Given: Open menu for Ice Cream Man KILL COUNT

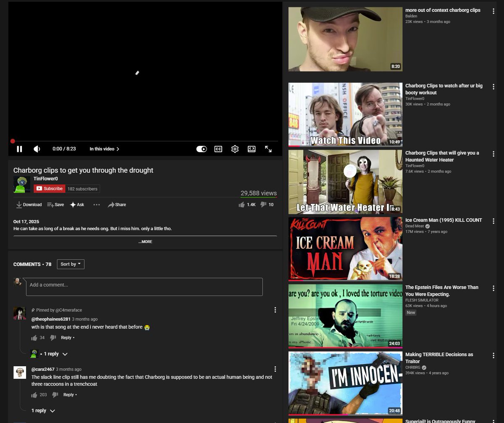Looking at the screenshot, I should tap(494, 222).
